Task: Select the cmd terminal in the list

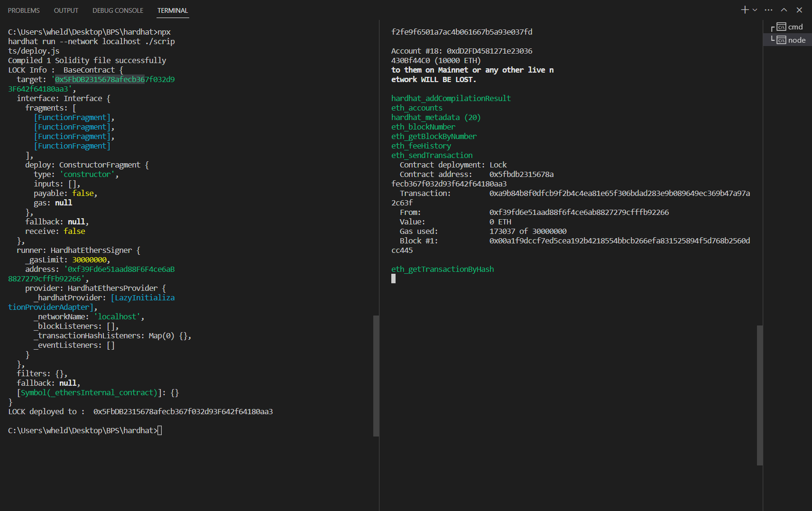Action: click(787, 27)
